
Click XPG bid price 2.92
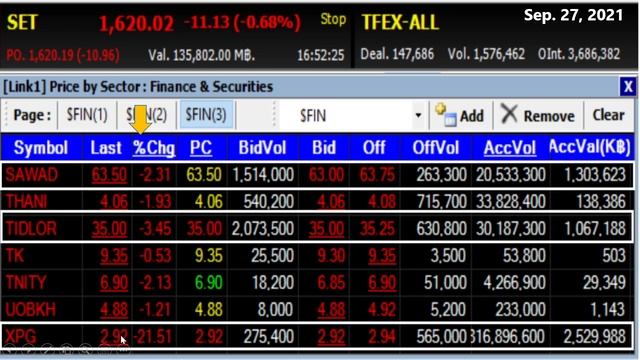[331, 337]
